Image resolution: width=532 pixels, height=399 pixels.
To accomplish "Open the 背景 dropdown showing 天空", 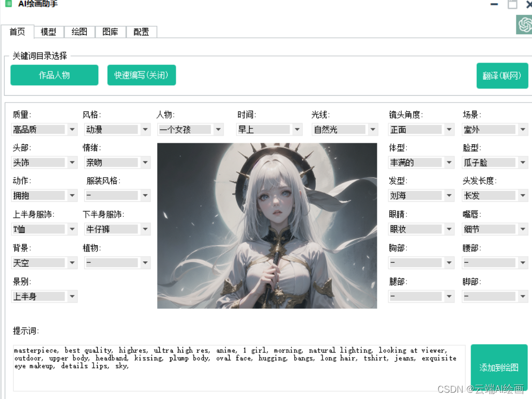I will pyautogui.click(x=44, y=262).
